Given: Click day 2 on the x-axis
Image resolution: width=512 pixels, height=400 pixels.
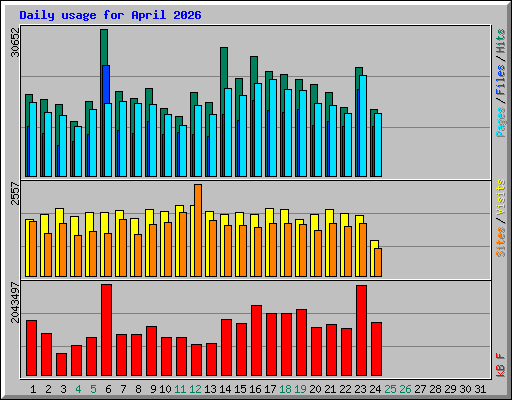Looking at the screenshot, I should coord(48,389).
